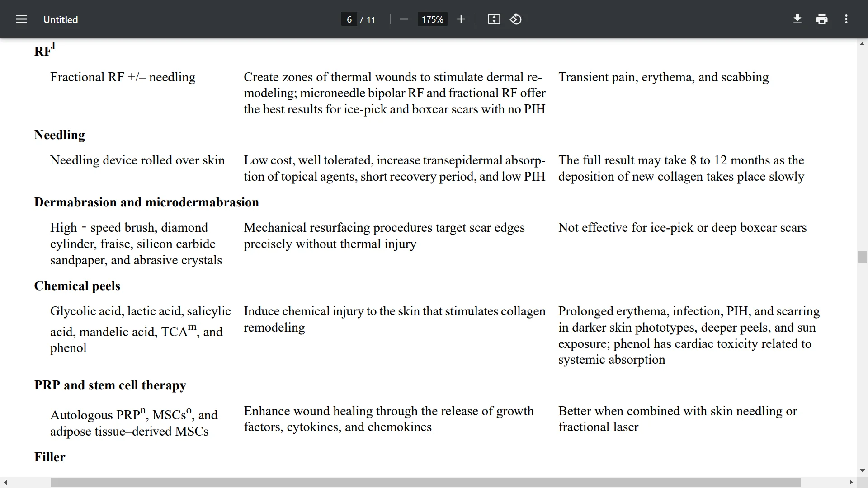The width and height of the screenshot is (868, 488).
Task: Click horizontal scrollbar at bottom
Action: coord(423,482)
